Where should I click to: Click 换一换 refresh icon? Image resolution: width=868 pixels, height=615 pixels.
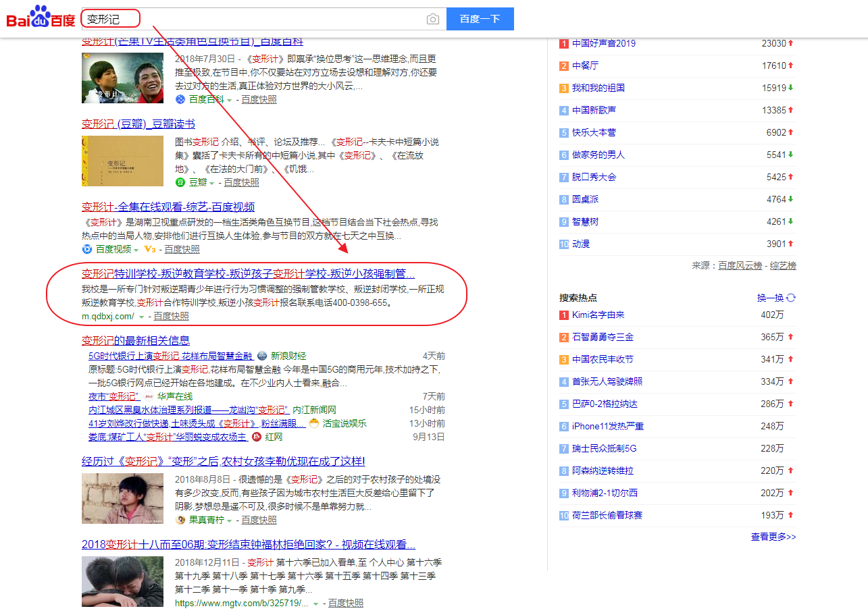tap(791, 298)
